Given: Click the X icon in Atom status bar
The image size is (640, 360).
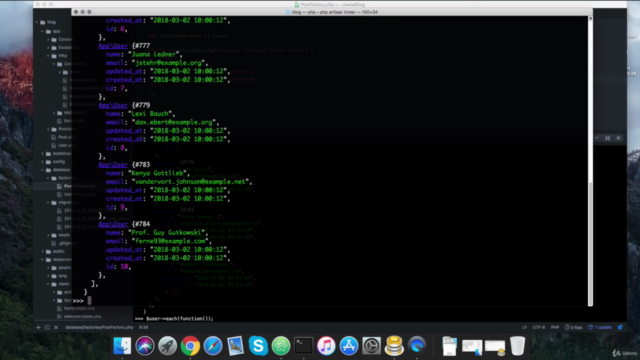Looking at the screenshot, I should click(56, 327).
